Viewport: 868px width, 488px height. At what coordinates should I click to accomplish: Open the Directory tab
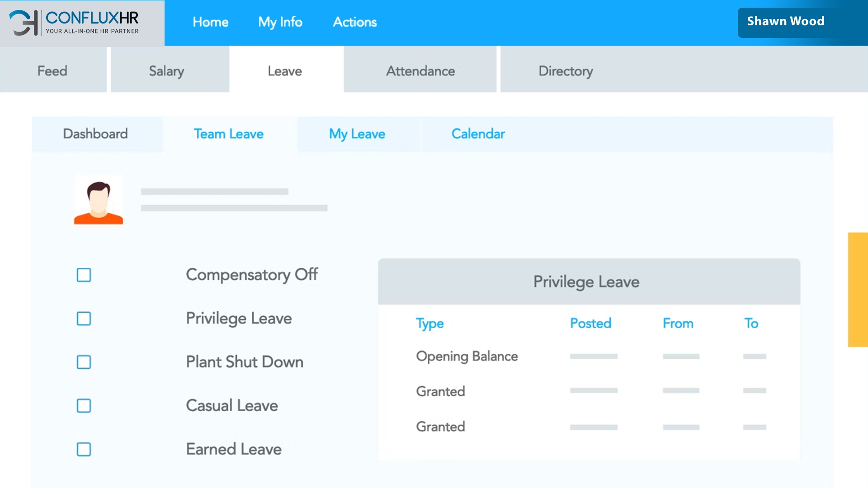566,71
